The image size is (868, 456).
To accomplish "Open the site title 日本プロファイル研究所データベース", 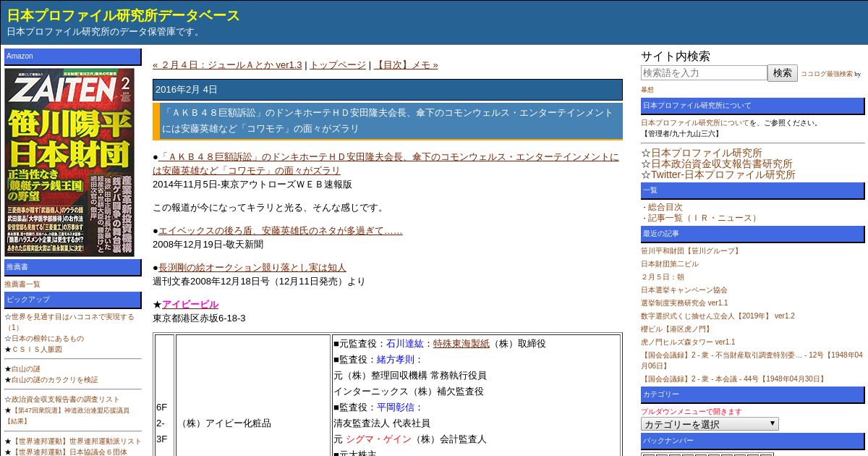I will click(x=123, y=15).
